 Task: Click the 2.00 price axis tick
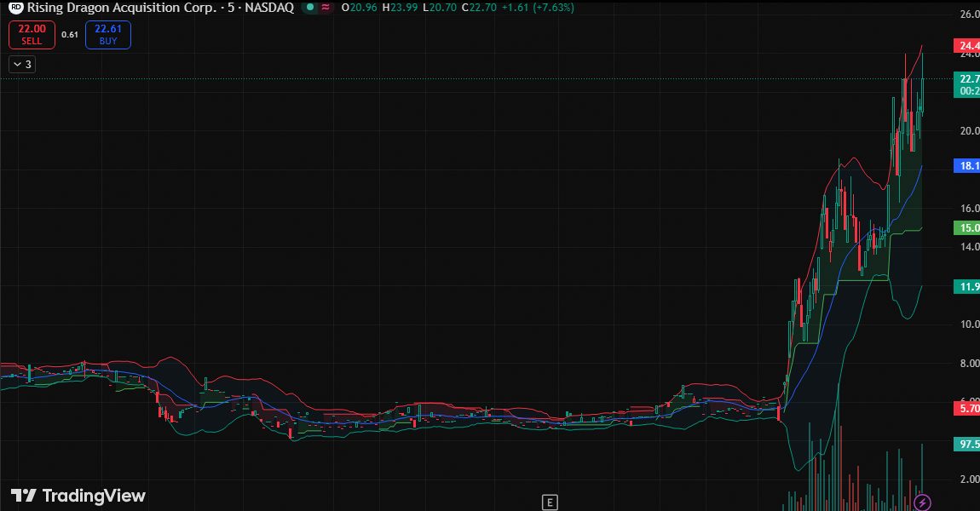pyautogui.click(x=970, y=479)
